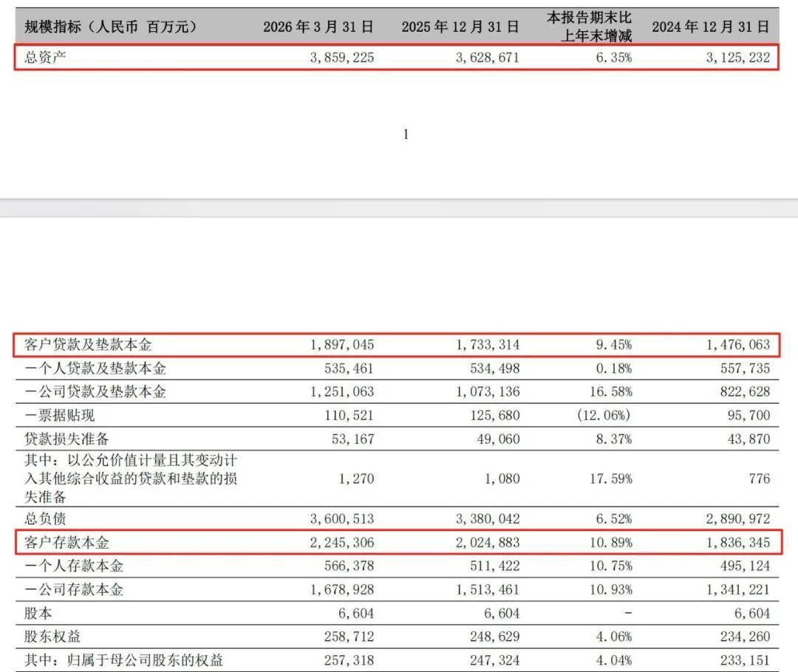
Task: Click the 个人存款本金 row label
Action: click(x=74, y=566)
